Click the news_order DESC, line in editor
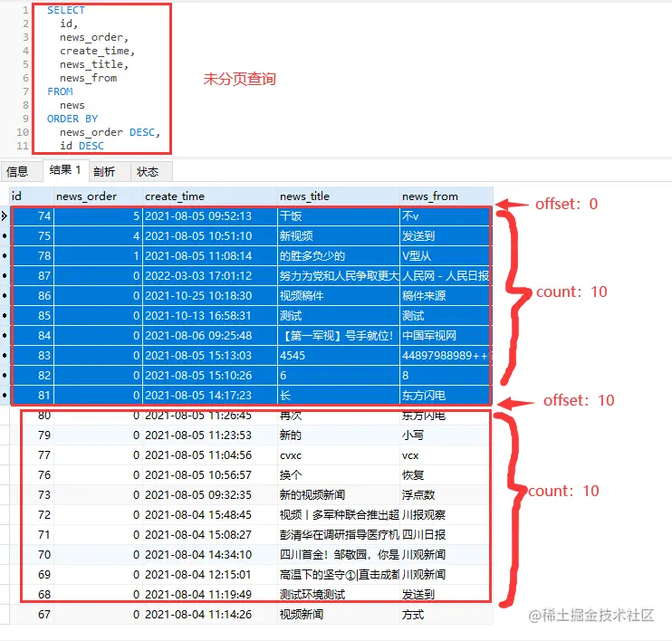Image resolution: width=672 pixels, height=641 pixels. [x=110, y=132]
